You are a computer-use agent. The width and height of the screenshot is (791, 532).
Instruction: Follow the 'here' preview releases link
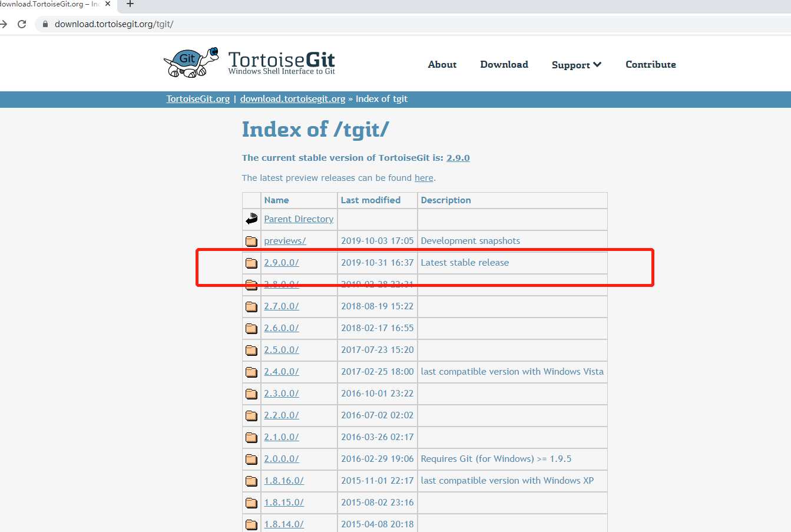(x=424, y=178)
